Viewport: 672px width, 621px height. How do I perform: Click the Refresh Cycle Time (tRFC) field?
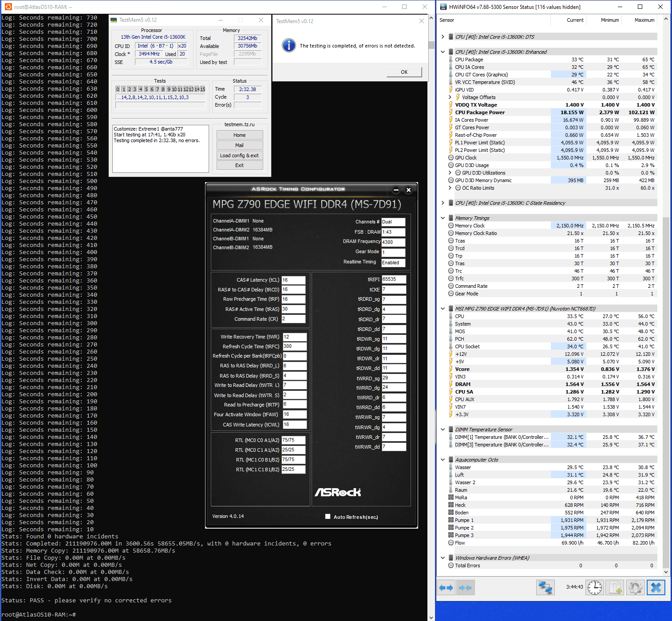click(295, 346)
